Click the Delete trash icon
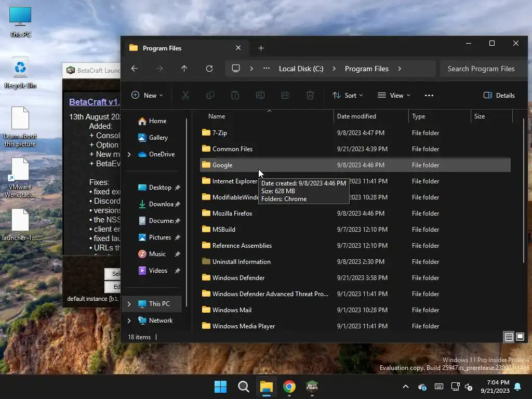This screenshot has width=532, height=399. coord(310,96)
